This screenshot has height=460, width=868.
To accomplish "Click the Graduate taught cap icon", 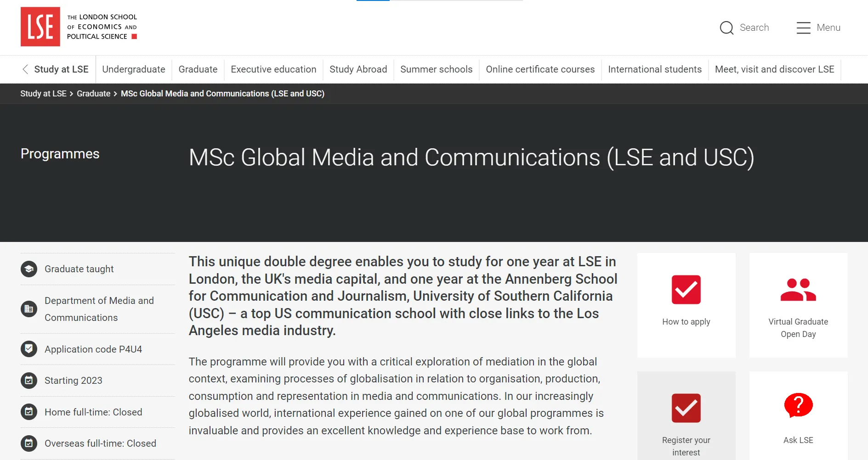I will click(29, 269).
